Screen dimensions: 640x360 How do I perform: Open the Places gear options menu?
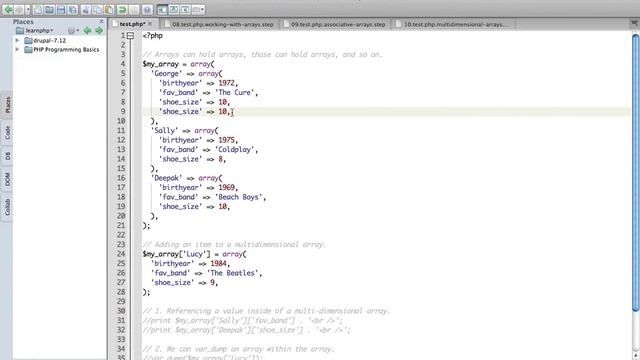pos(73,31)
